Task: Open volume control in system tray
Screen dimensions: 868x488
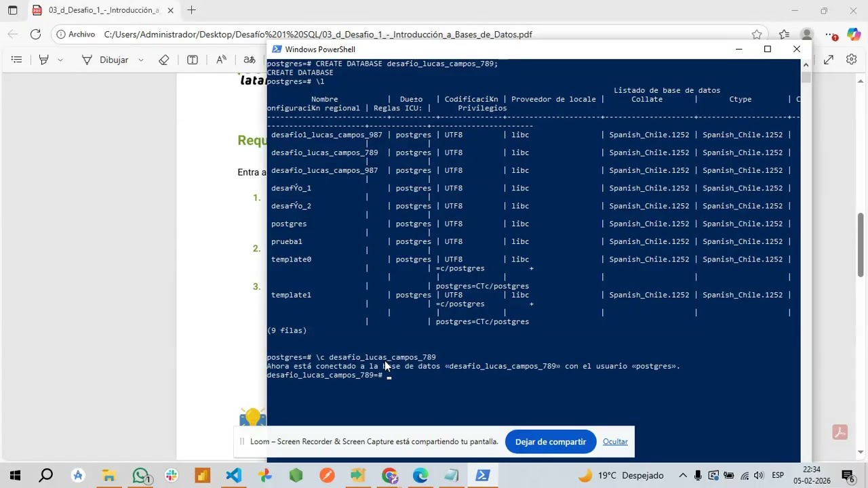Action: (x=758, y=476)
